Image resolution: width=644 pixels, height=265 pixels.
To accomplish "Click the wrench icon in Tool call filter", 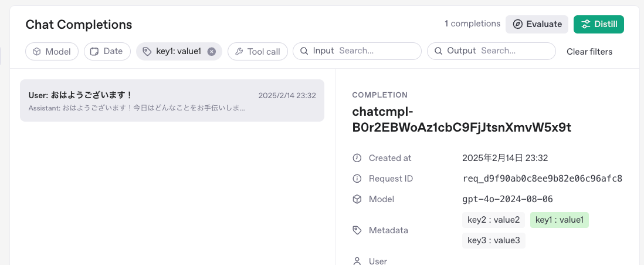I will [x=239, y=52].
